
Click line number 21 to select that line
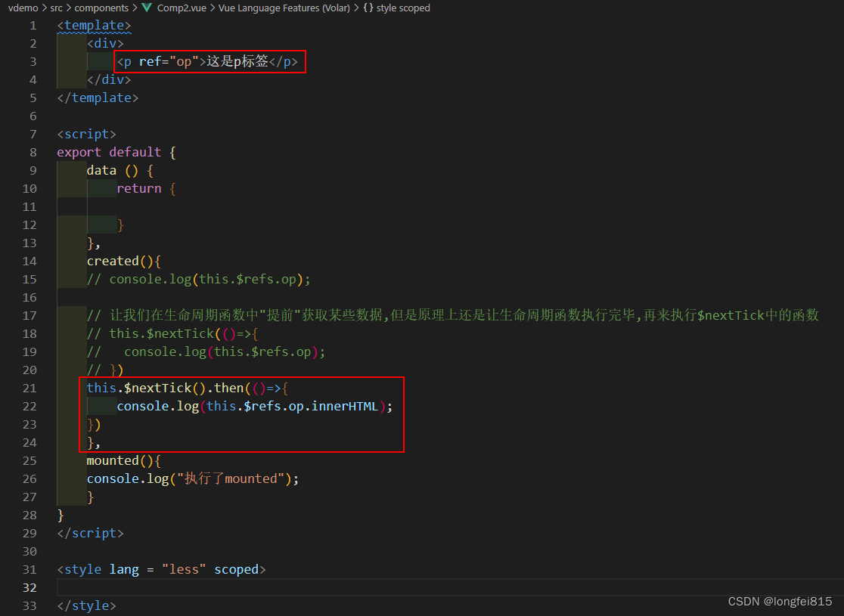[29, 388]
